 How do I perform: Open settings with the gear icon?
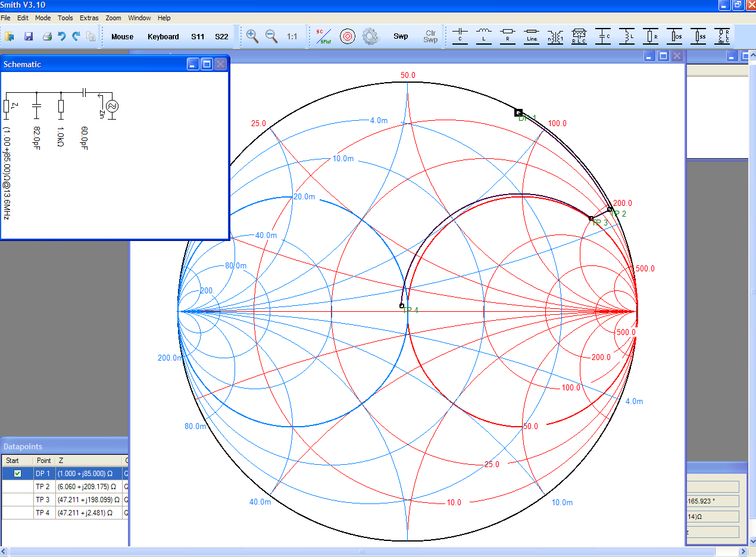pyautogui.click(x=370, y=36)
